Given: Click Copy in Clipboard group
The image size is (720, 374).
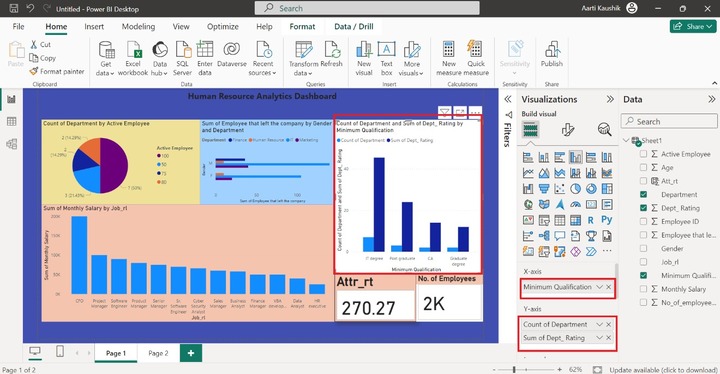Looking at the screenshot, I should point(43,58).
